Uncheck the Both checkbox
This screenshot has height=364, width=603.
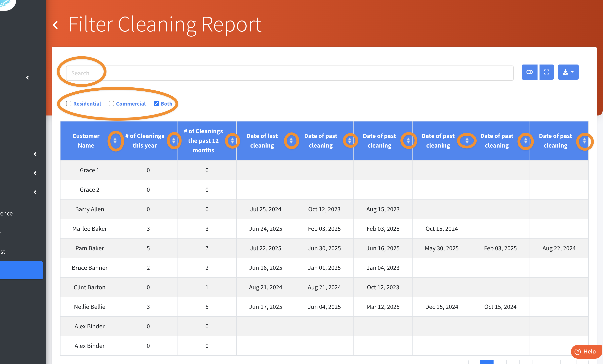[x=156, y=104]
